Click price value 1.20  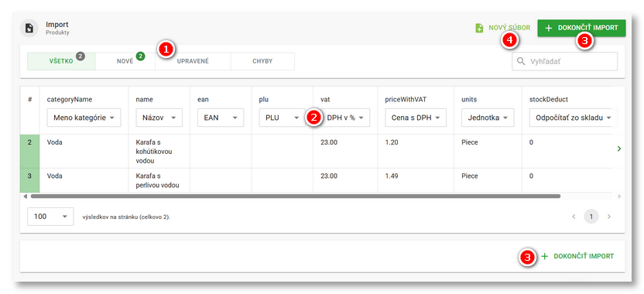tap(392, 142)
